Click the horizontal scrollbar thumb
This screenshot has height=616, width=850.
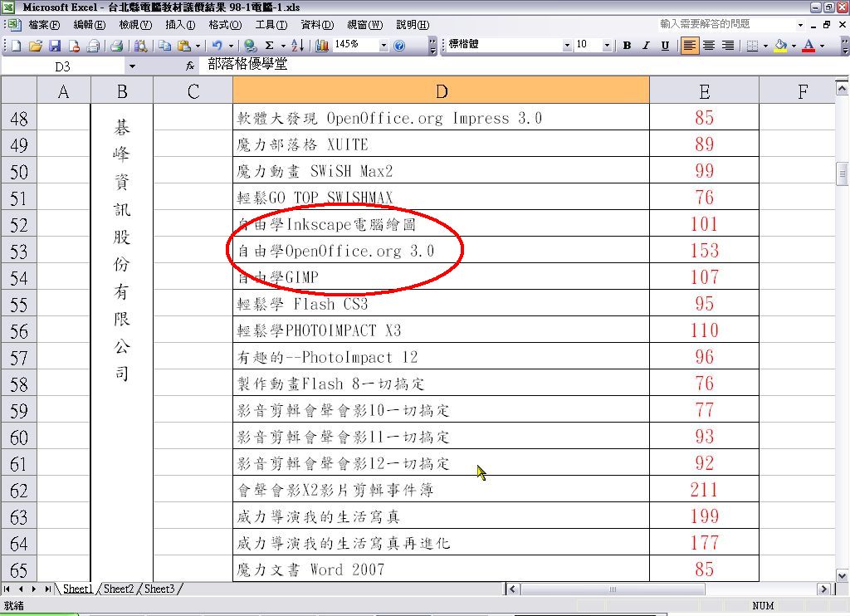click(613, 589)
